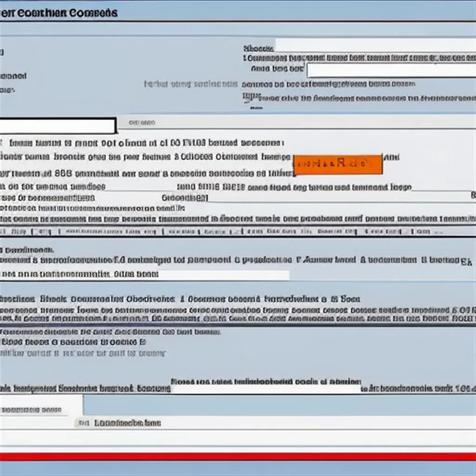The width and height of the screenshot is (476, 476).
Task: Click the underlined field left of the center line
Action: (139, 187)
